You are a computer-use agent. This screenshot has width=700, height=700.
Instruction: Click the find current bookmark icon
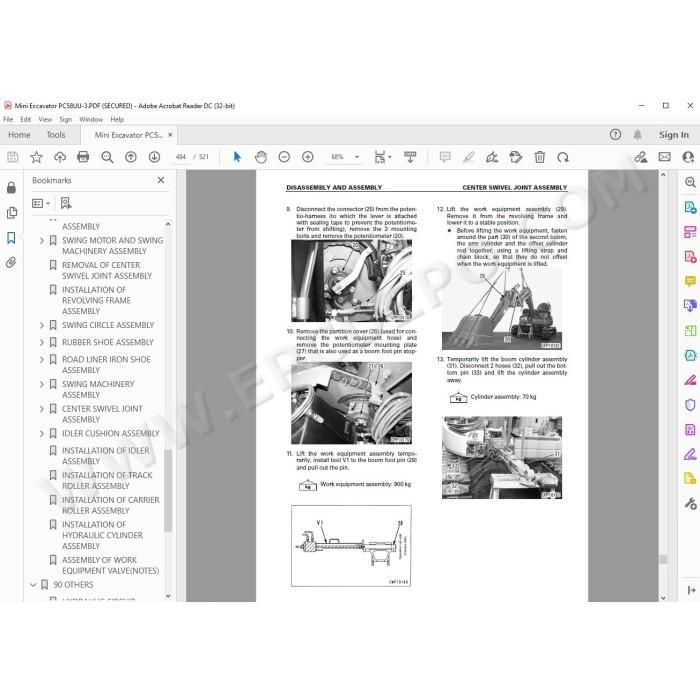66,204
